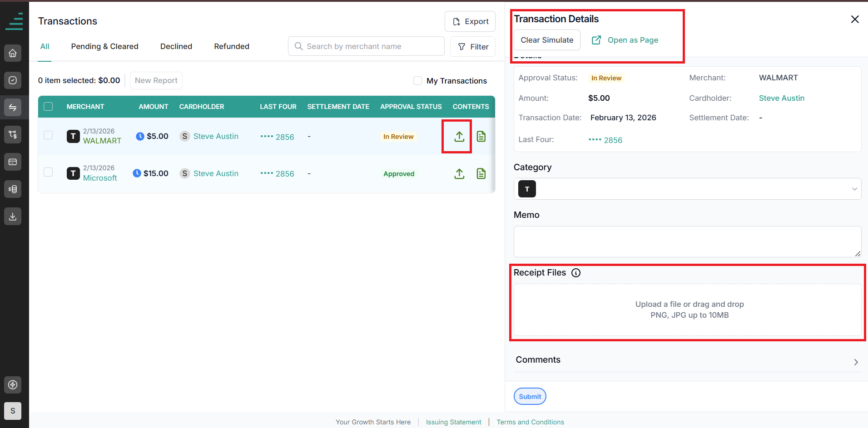Screen dimensions: 868x428
Task: Open the Category dropdown
Action: [687, 189]
